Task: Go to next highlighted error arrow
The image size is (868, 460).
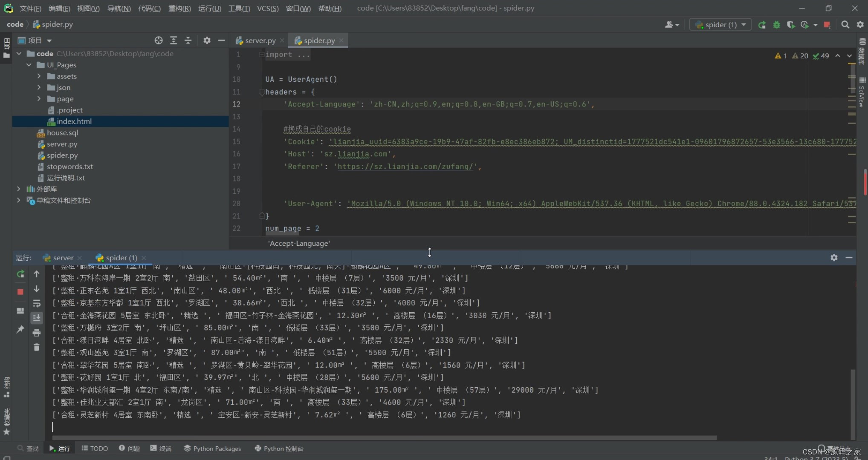Action: [x=849, y=56]
